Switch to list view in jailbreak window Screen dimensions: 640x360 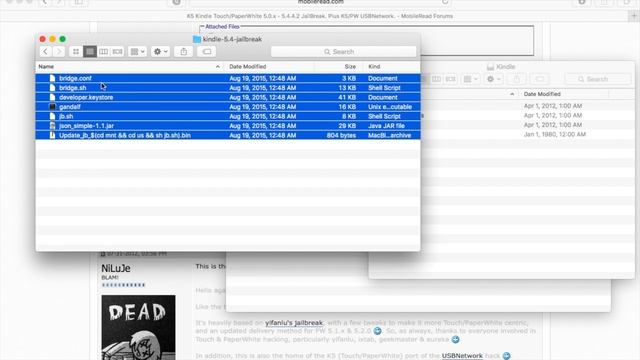pos(90,52)
